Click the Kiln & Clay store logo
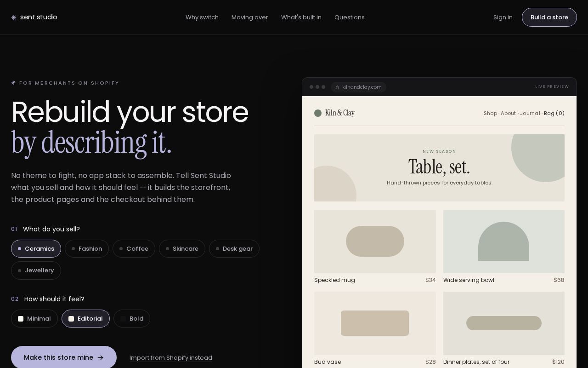Image resolution: width=588 pixels, height=368 pixels. pos(334,113)
